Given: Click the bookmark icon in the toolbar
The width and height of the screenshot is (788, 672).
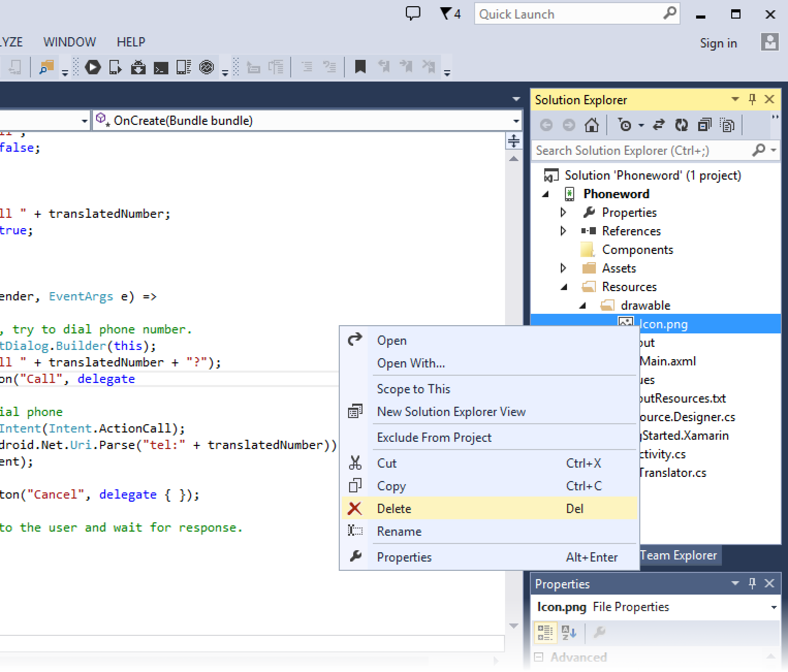Looking at the screenshot, I should pyautogui.click(x=360, y=67).
